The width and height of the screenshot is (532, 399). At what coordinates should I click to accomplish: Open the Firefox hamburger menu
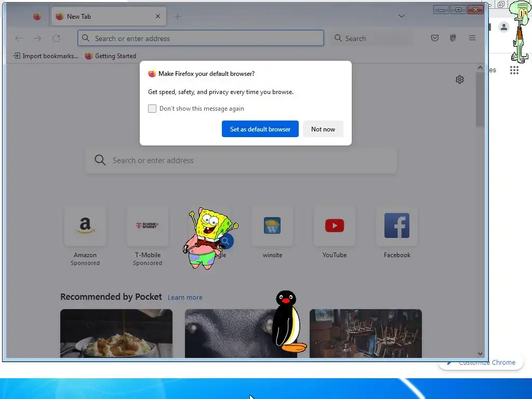(472, 38)
